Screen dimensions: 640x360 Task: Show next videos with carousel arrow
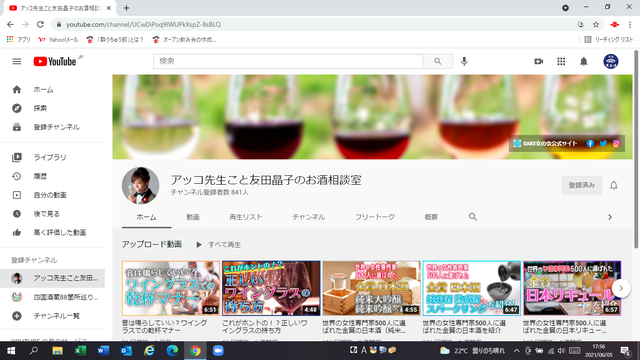621,288
